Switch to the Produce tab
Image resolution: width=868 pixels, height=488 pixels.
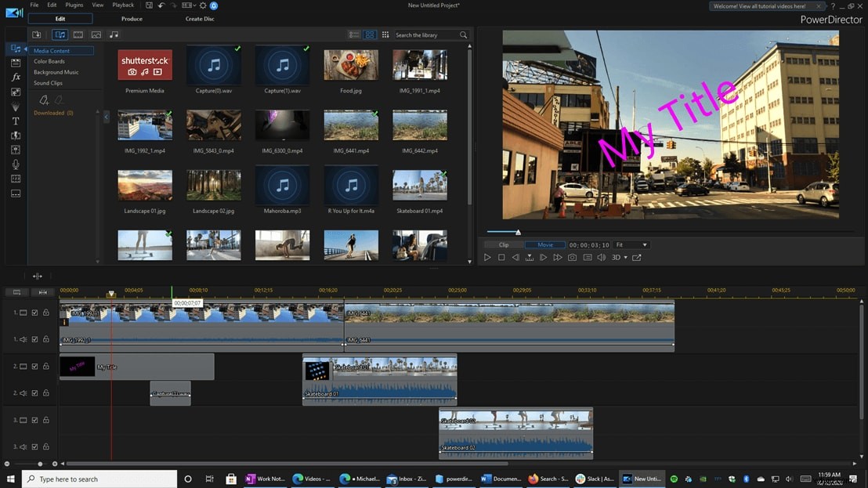pyautogui.click(x=132, y=18)
